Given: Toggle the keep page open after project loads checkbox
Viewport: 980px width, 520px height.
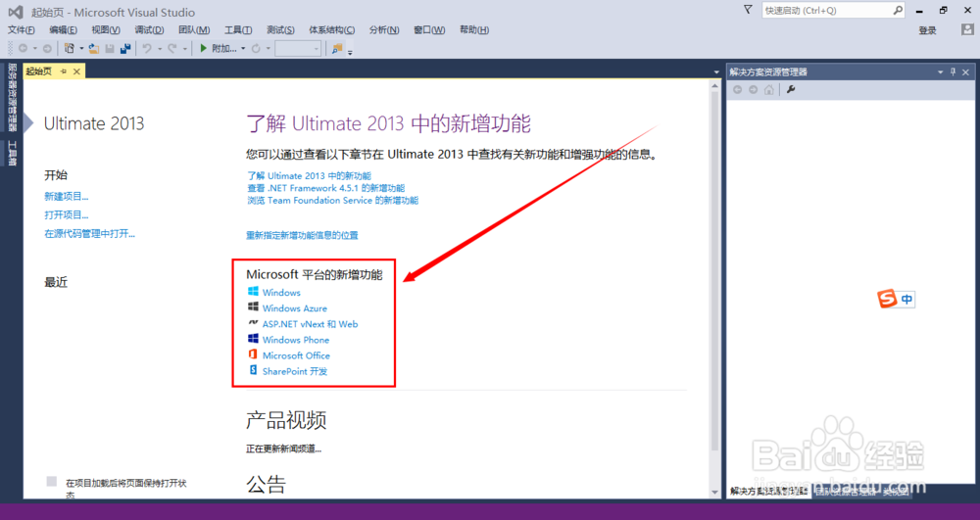Looking at the screenshot, I should pyautogui.click(x=52, y=481).
